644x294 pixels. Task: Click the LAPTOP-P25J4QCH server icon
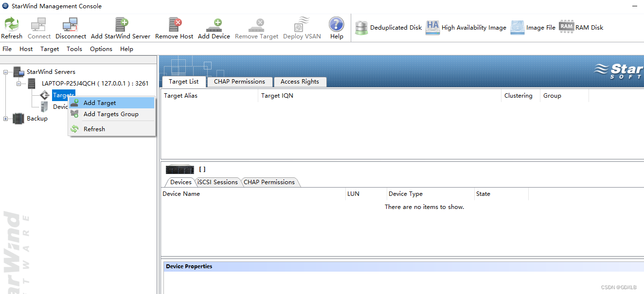(x=32, y=84)
